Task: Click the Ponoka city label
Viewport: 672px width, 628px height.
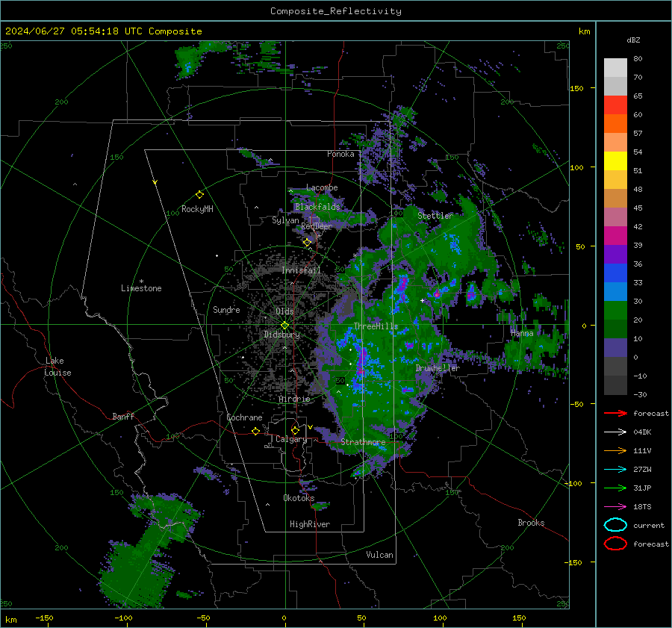Action: pyautogui.click(x=340, y=154)
